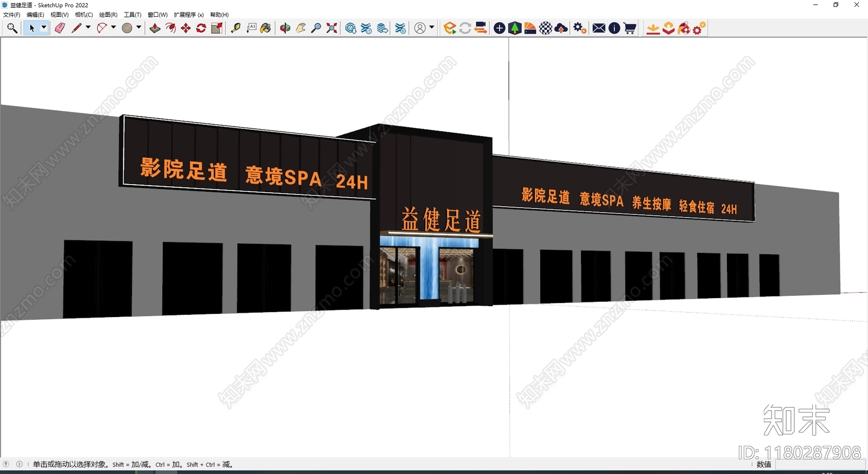Click the Enscape feedback envelope icon
Image resolution: width=868 pixels, height=474 pixels.
pos(599,28)
